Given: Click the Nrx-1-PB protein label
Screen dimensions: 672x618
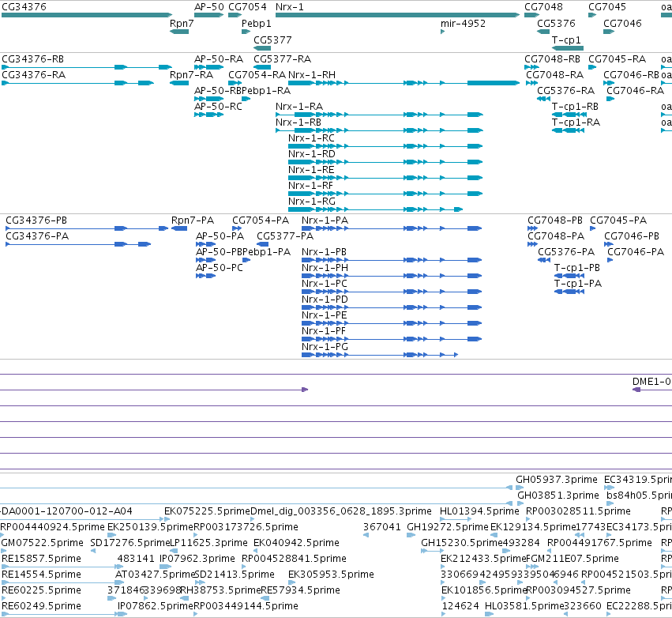Looking at the screenshot, I should tap(324, 252).
